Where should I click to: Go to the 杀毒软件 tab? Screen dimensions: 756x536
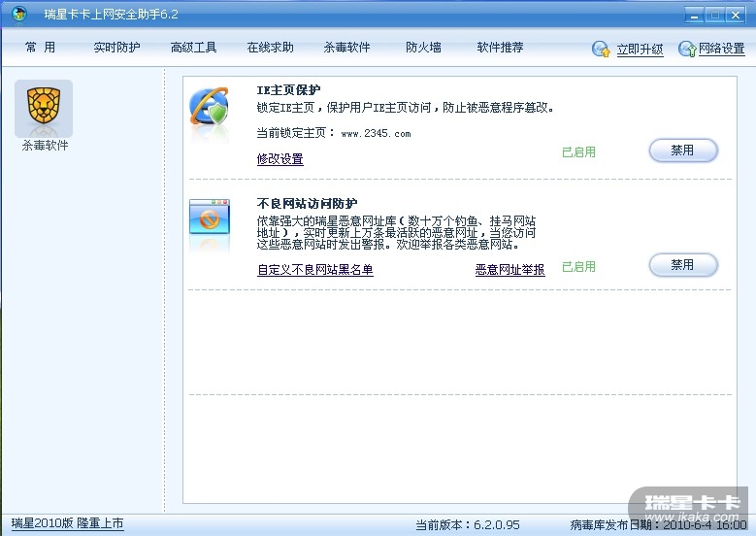point(346,48)
